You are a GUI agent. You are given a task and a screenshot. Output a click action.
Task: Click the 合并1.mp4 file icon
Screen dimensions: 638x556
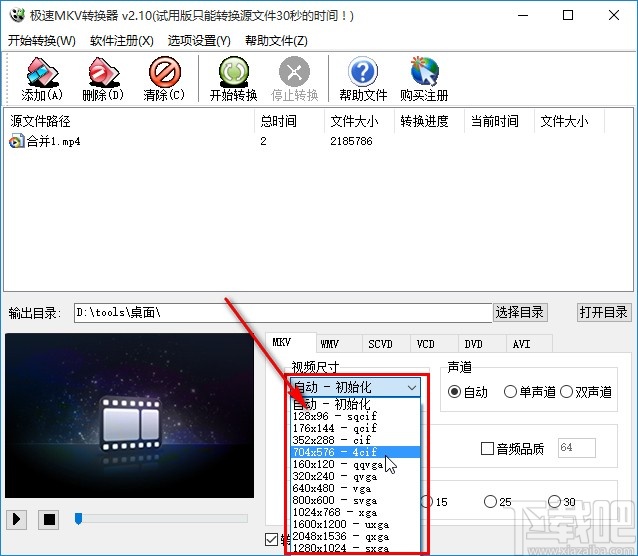[16, 141]
